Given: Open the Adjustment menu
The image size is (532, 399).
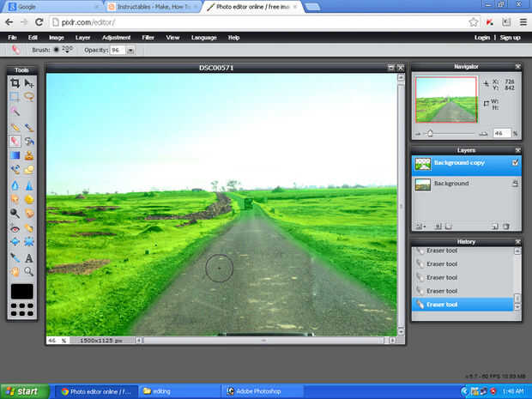Looking at the screenshot, I should click(117, 38).
